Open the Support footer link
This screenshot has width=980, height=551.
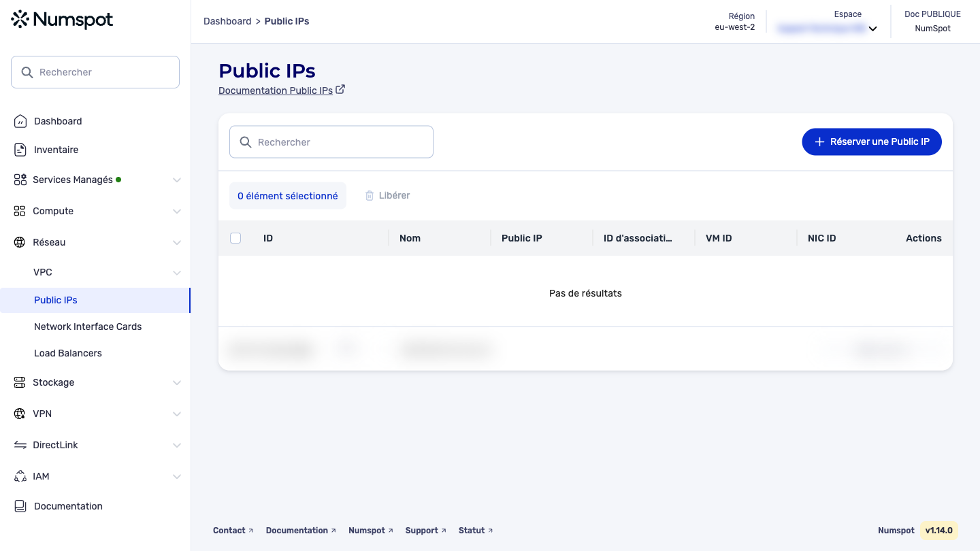(425, 531)
